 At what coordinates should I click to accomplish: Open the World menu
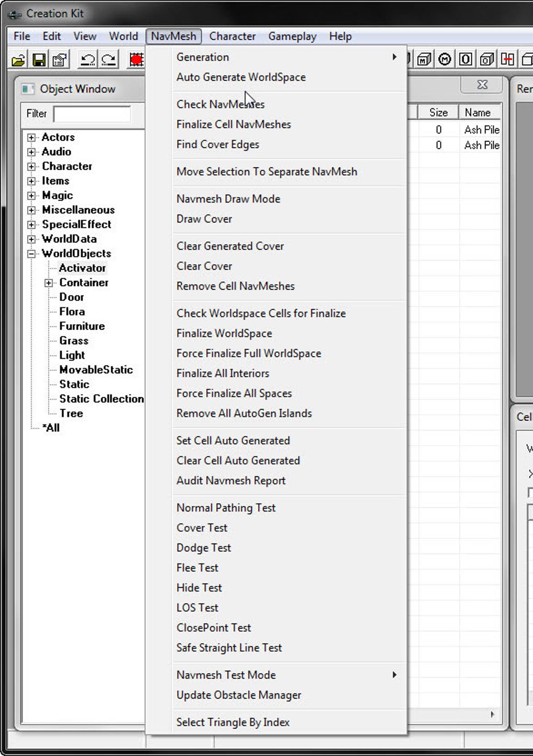point(123,36)
